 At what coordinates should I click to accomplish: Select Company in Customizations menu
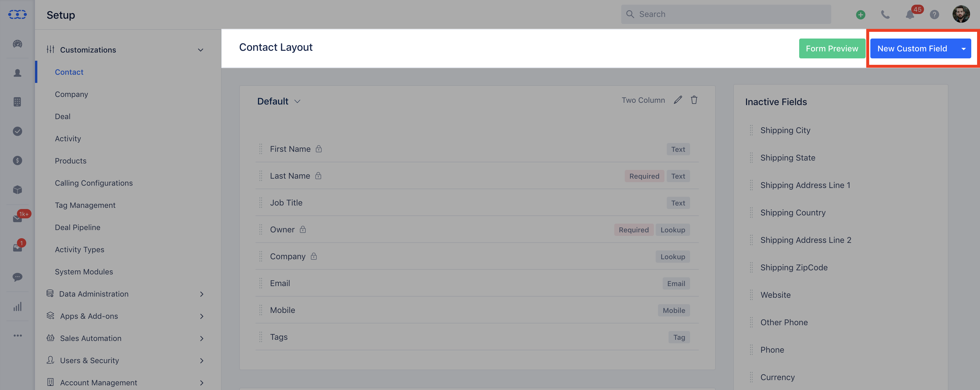(71, 94)
